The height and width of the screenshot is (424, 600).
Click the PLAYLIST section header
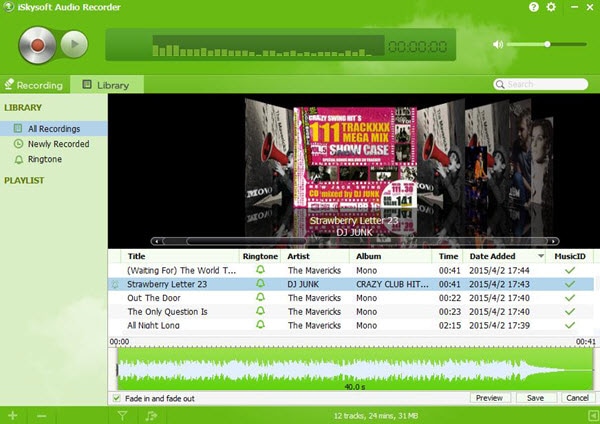(x=24, y=180)
